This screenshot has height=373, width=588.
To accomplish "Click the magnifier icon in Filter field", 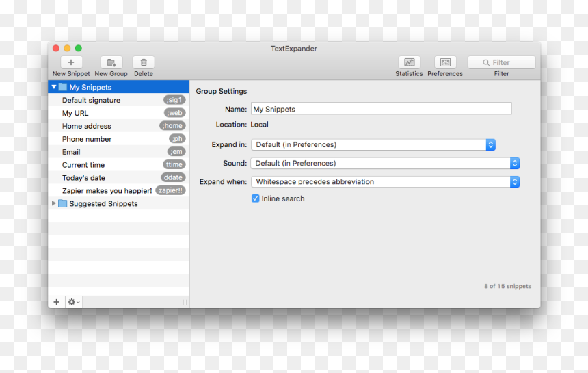I will pyautogui.click(x=486, y=63).
